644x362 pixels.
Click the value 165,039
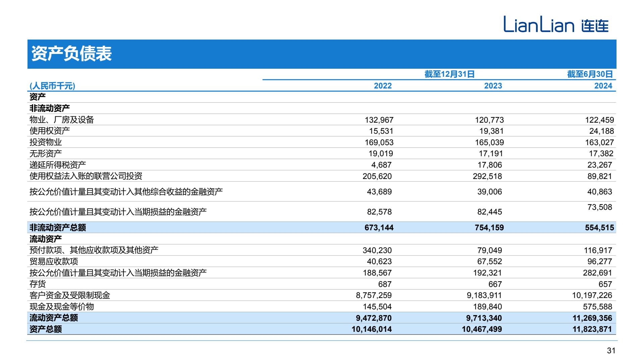coord(489,142)
